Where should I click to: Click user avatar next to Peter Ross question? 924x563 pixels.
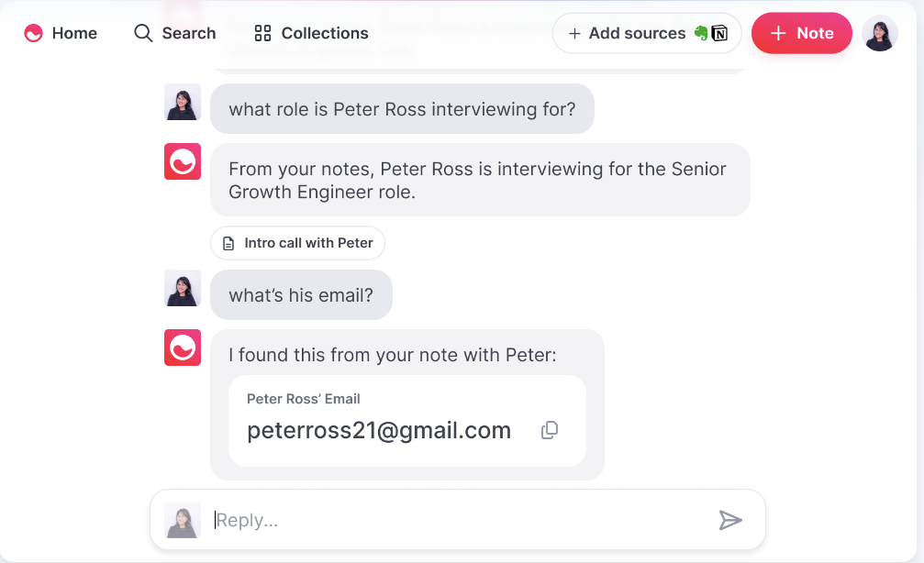tap(183, 102)
